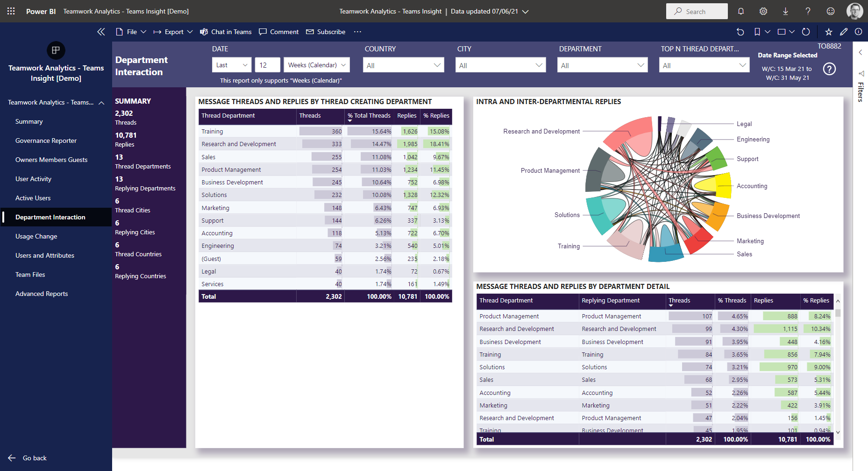The width and height of the screenshot is (868, 471).
Task: Go to the Usage Change page
Action: coord(36,236)
